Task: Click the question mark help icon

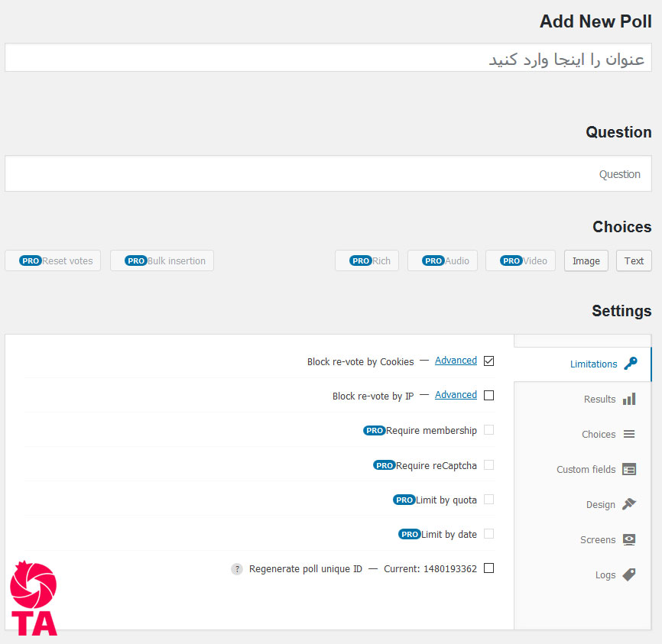Action: (237, 569)
